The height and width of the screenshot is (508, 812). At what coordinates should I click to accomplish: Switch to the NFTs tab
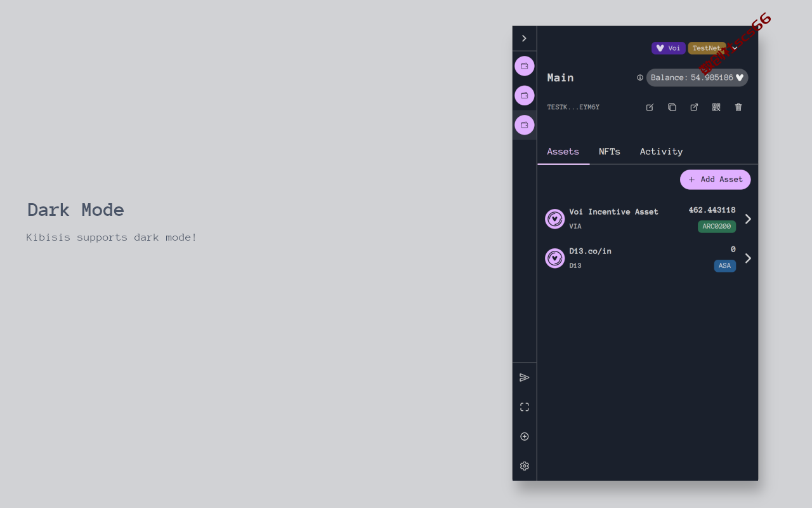pos(610,152)
